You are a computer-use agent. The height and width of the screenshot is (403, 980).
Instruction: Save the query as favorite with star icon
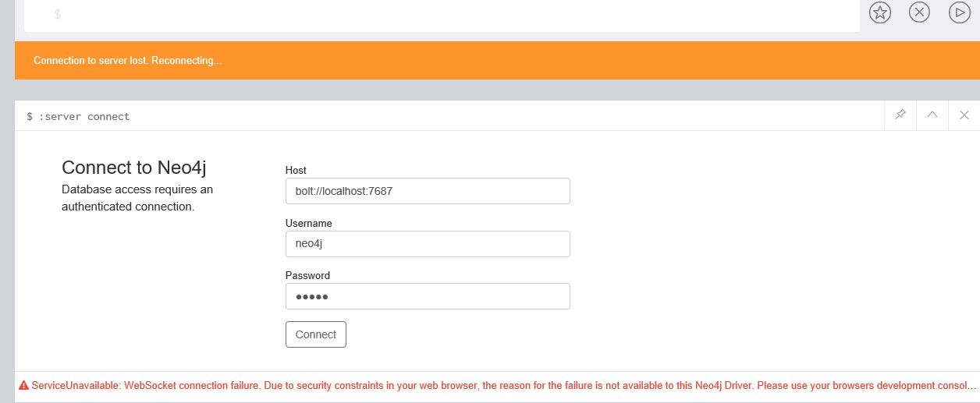coord(880,12)
